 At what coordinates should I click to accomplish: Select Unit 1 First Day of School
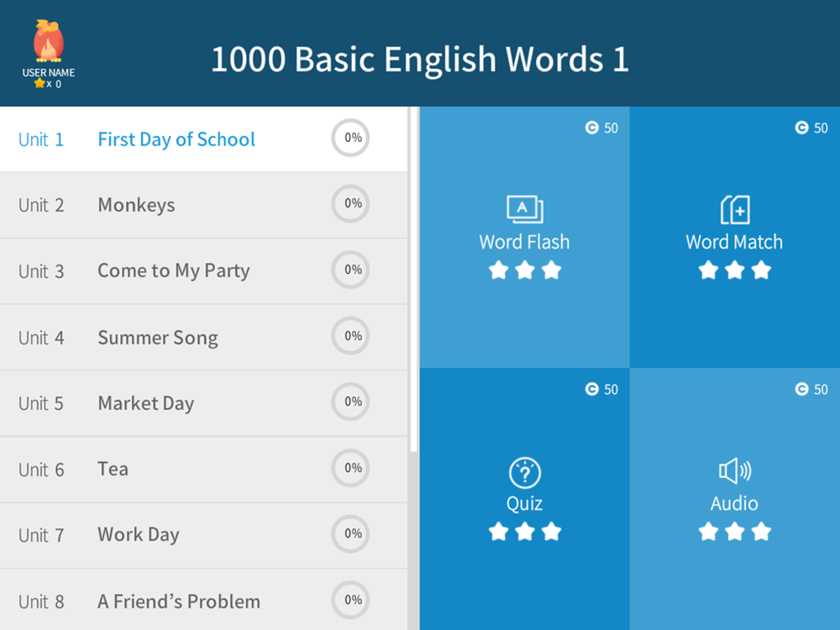point(176,139)
